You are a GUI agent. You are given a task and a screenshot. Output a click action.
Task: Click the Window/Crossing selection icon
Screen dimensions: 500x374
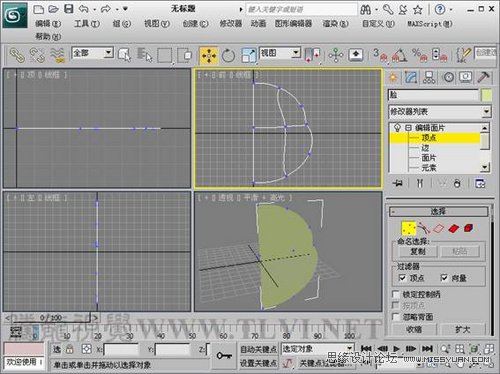point(185,55)
